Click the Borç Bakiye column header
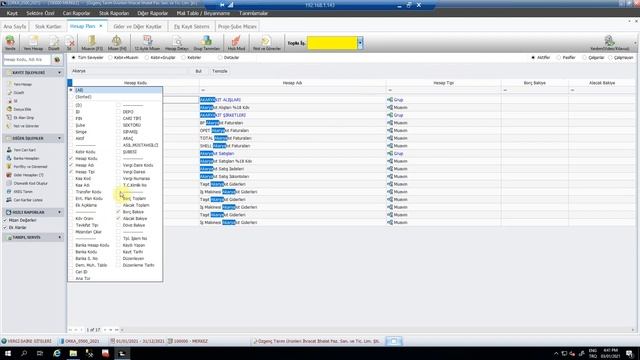 (535, 83)
